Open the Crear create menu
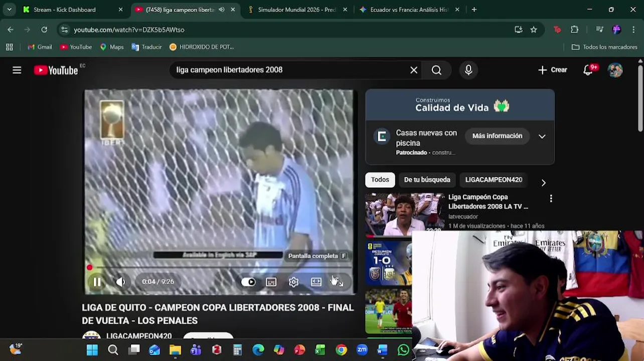The height and width of the screenshot is (361, 644). tap(552, 70)
